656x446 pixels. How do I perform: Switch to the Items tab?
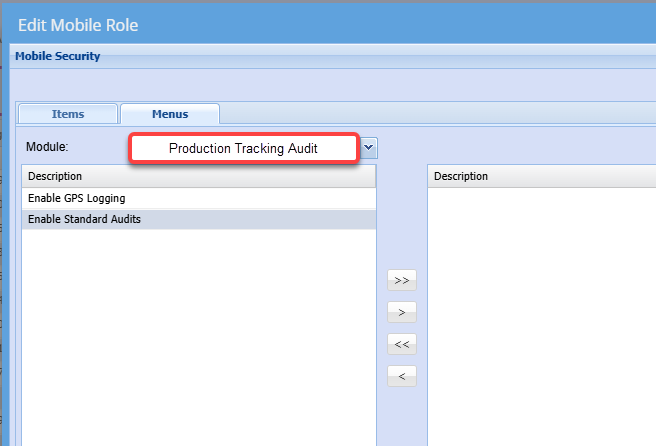click(x=68, y=114)
